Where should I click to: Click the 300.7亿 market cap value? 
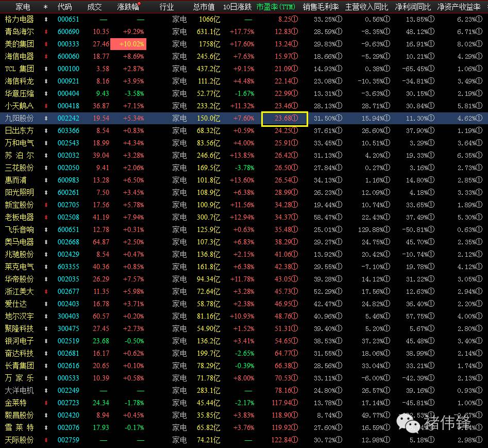[x=208, y=218]
